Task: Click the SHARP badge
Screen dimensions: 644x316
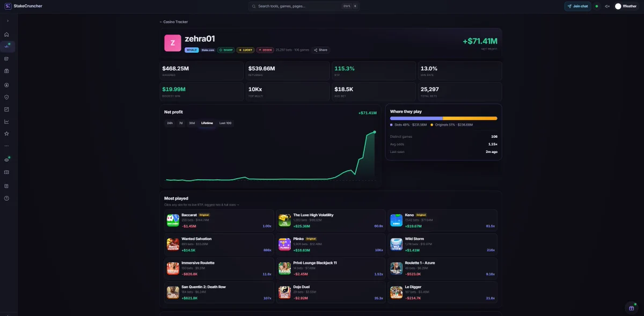Action: [226, 50]
